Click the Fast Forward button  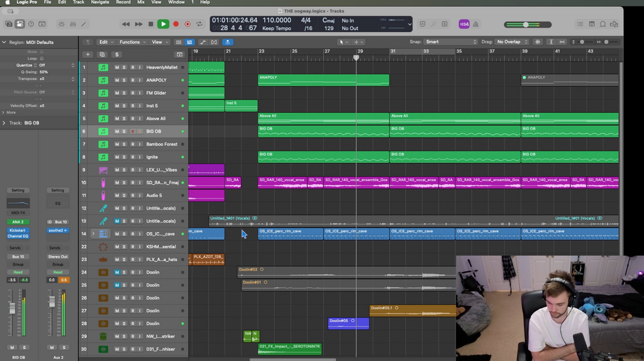pos(138,25)
